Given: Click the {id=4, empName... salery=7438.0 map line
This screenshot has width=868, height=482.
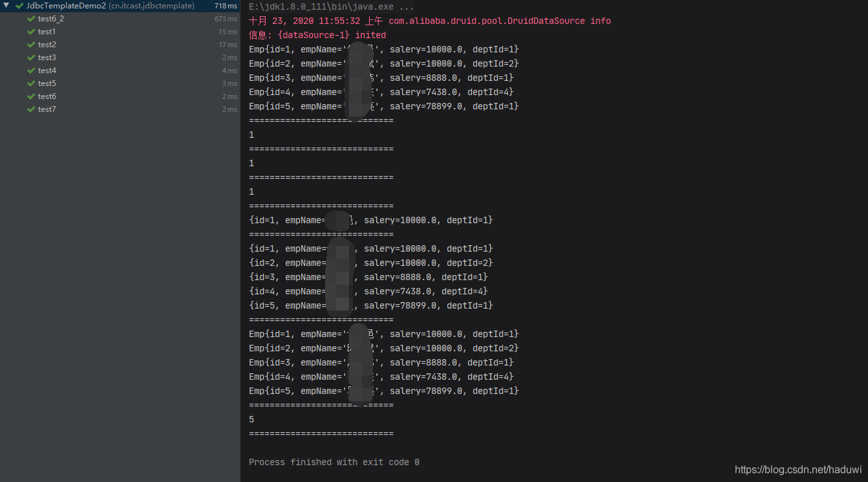Looking at the screenshot, I should point(368,291).
